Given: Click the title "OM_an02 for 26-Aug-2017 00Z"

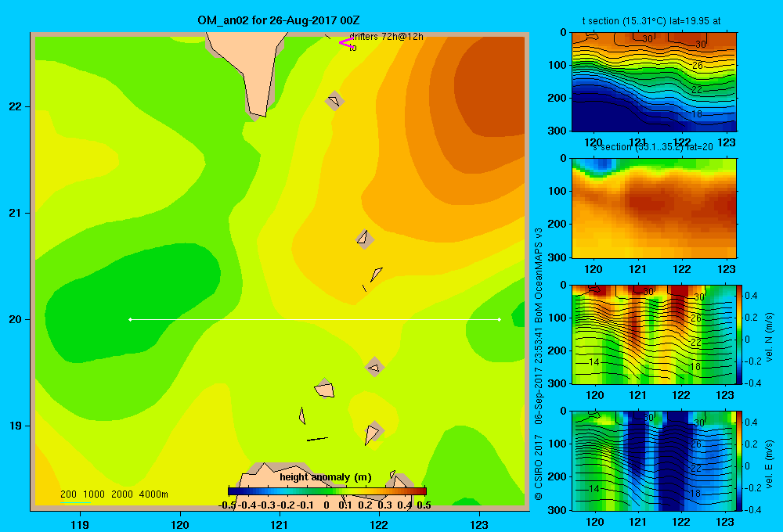Looking at the screenshot, I should [278, 20].
